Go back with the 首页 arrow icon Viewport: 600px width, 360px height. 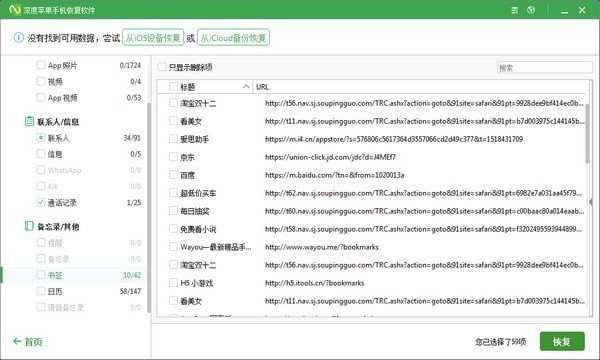[17, 341]
